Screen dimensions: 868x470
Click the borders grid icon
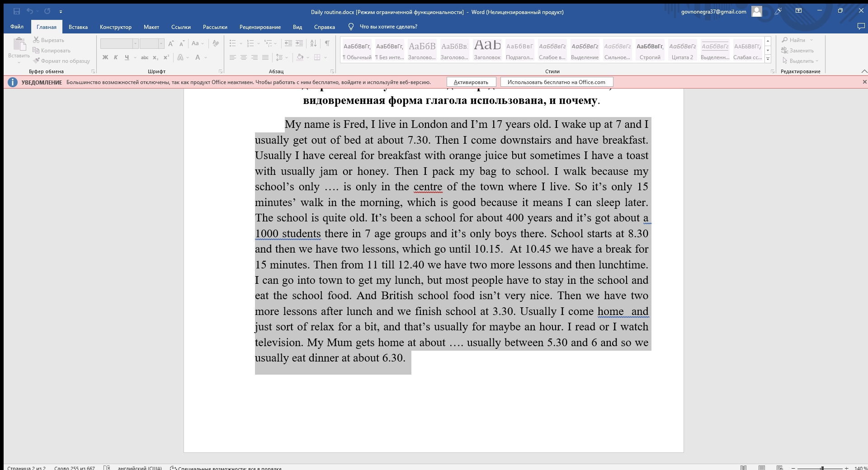tap(317, 57)
